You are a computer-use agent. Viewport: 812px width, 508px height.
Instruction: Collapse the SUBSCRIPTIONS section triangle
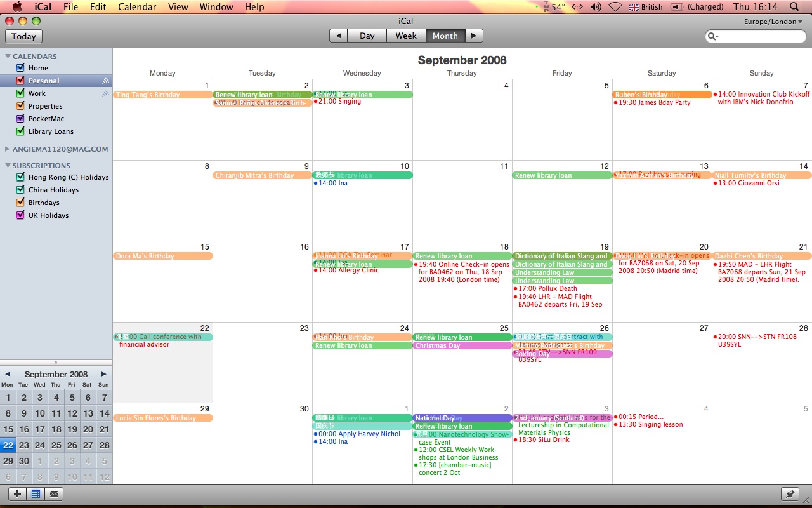[x=8, y=166]
